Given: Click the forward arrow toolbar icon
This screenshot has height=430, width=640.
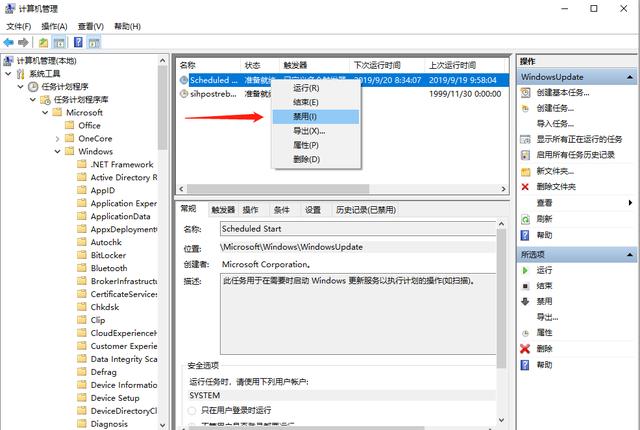Looking at the screenshot, I should pyautogui.click(x=23, y=42).
